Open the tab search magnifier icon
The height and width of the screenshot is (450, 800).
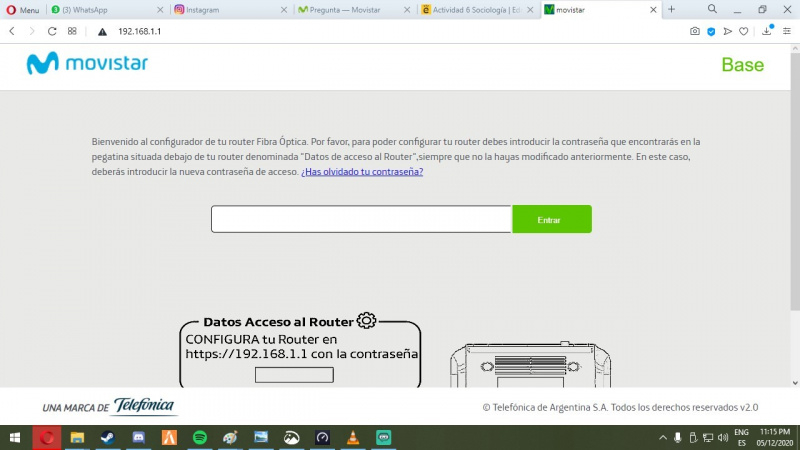pos(712,9)
